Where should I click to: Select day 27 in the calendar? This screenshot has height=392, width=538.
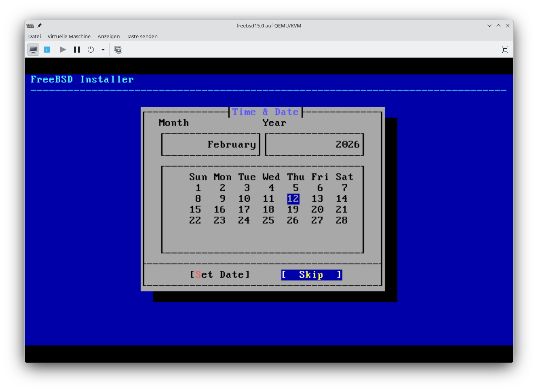[317, 220]
